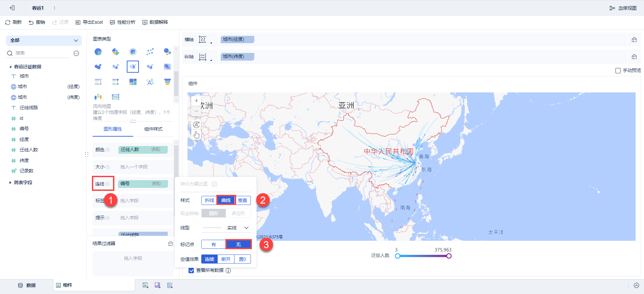Pick the funnel chart type icon

click(167, 82)
